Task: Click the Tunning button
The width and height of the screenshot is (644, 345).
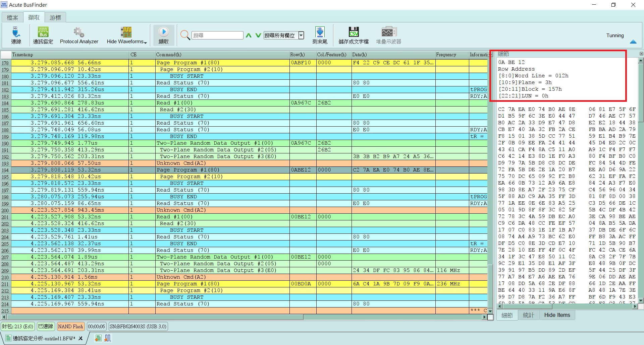Action: coord(615,36)
